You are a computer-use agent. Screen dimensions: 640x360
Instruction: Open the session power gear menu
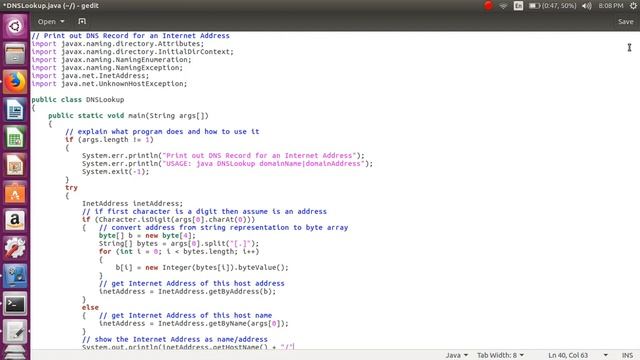(x=633, y=6)
